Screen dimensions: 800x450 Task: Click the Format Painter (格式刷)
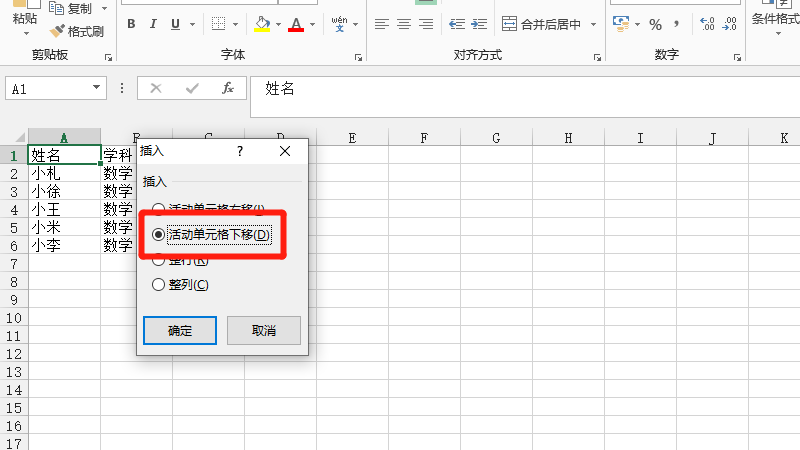click(x=77, y=32)
